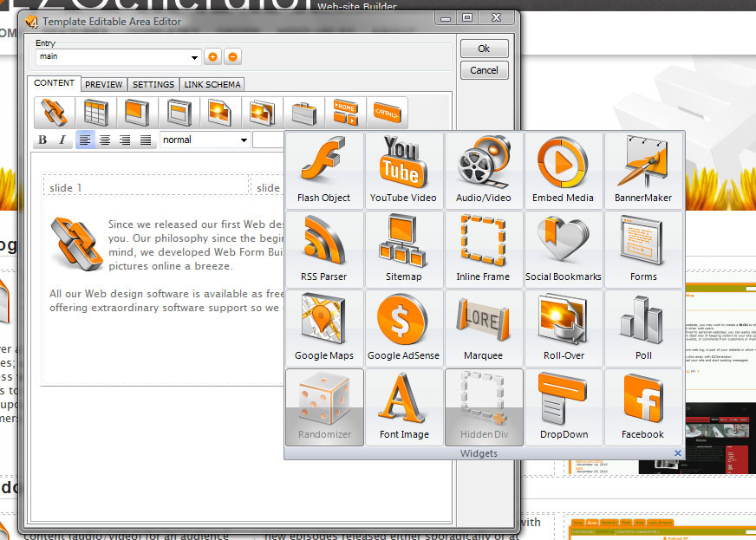Image resolution: width=756 pixels, height=540 pixels.
Task: Add a Sitemap widget
Action: pos(403,250)
